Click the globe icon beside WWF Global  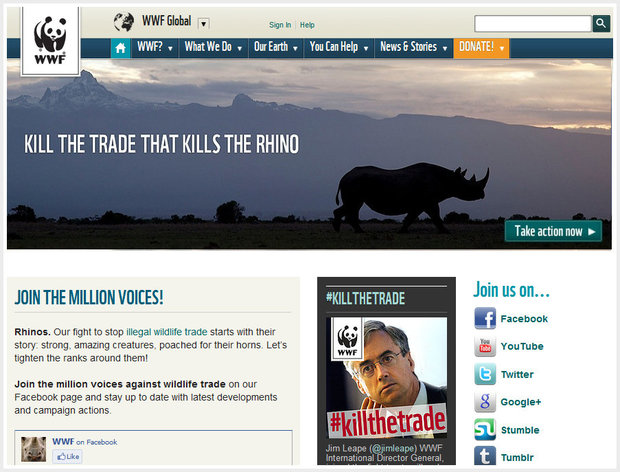124,22
